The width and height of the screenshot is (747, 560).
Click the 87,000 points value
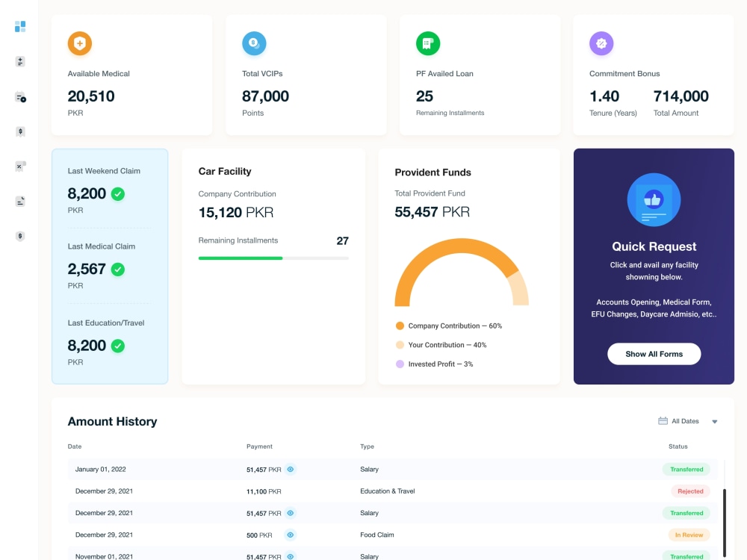click(x=265, y=96)
